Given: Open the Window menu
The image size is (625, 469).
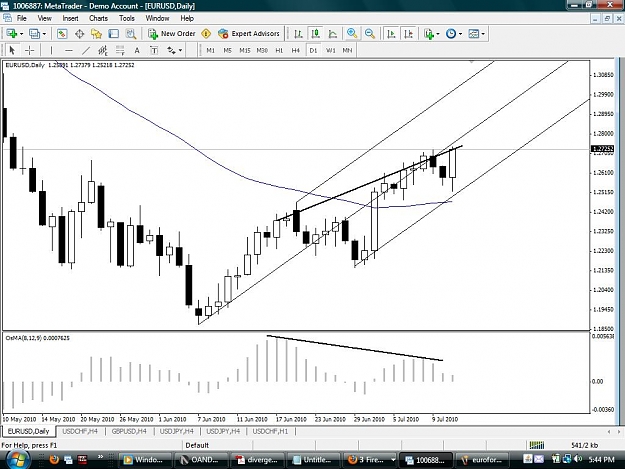Looking at the screenshot, I should [157, 18].
